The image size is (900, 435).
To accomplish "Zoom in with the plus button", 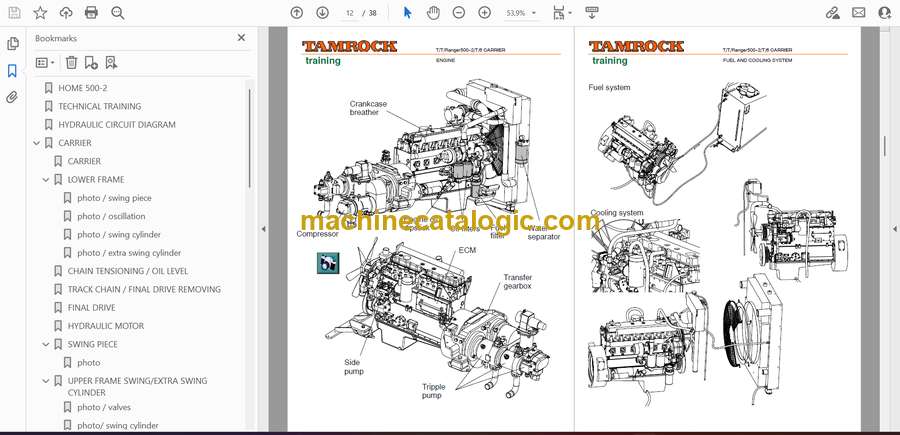I will pos(485,13).
